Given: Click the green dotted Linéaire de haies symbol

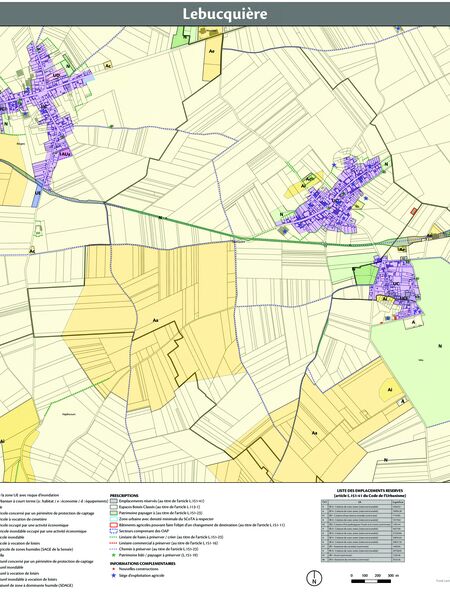Looking at the screenshot, I should (x=113, y=537).
